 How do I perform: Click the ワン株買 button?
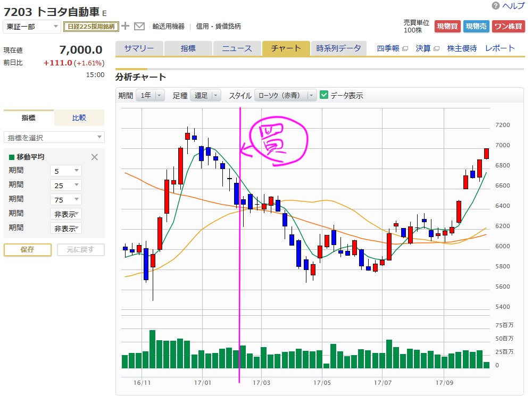[508, 26]
